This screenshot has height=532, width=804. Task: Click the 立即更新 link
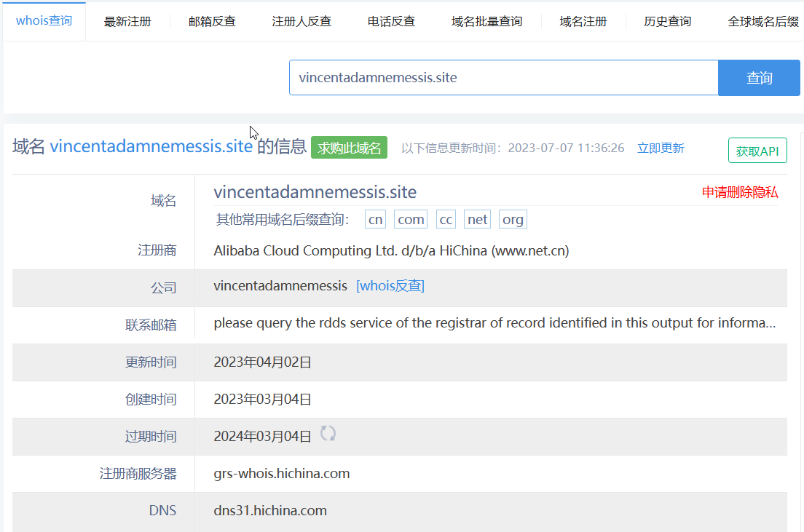pyautogui.click(x=661, y=148)
